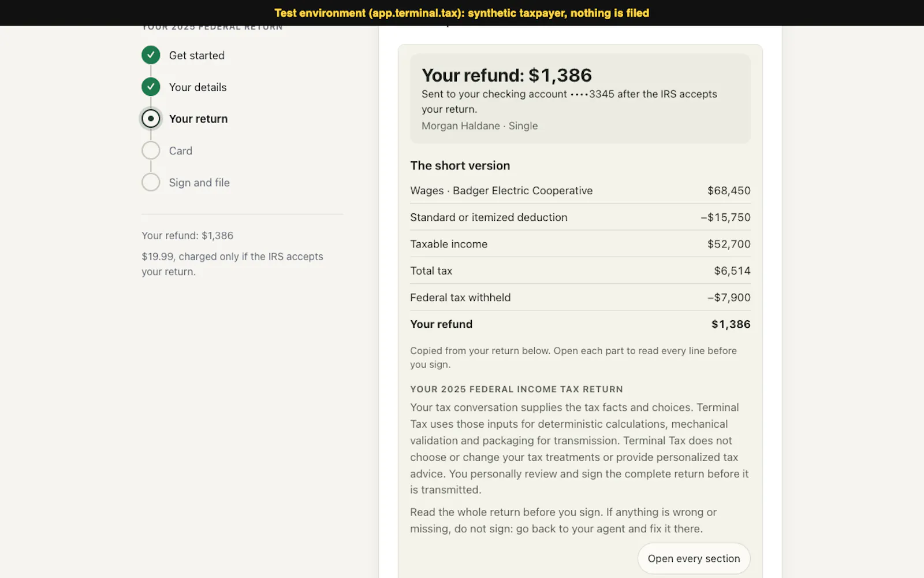Select the active step marker for Your return
924x578 pixels.
(151, 118)
